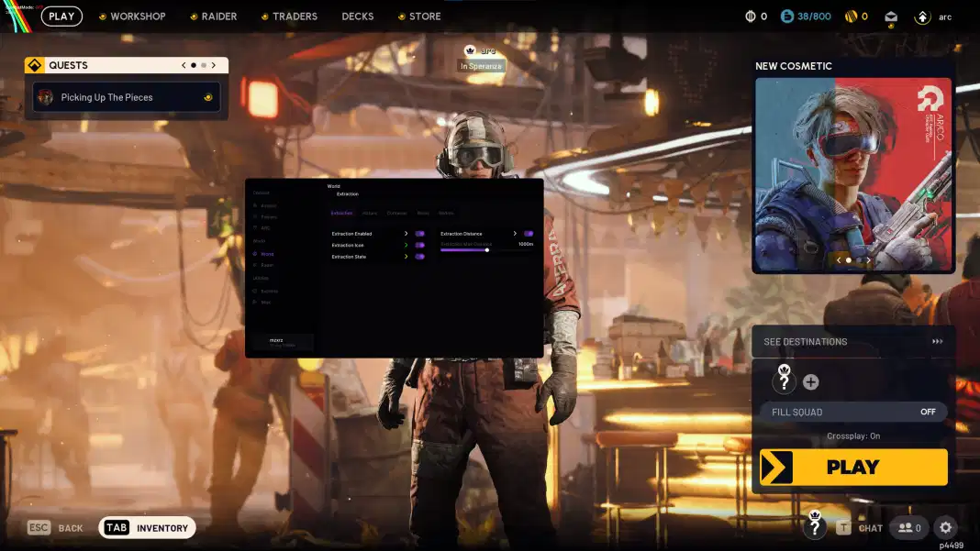Click the silver coin currency icon
The image size is (980, 551).
[750, 17]
